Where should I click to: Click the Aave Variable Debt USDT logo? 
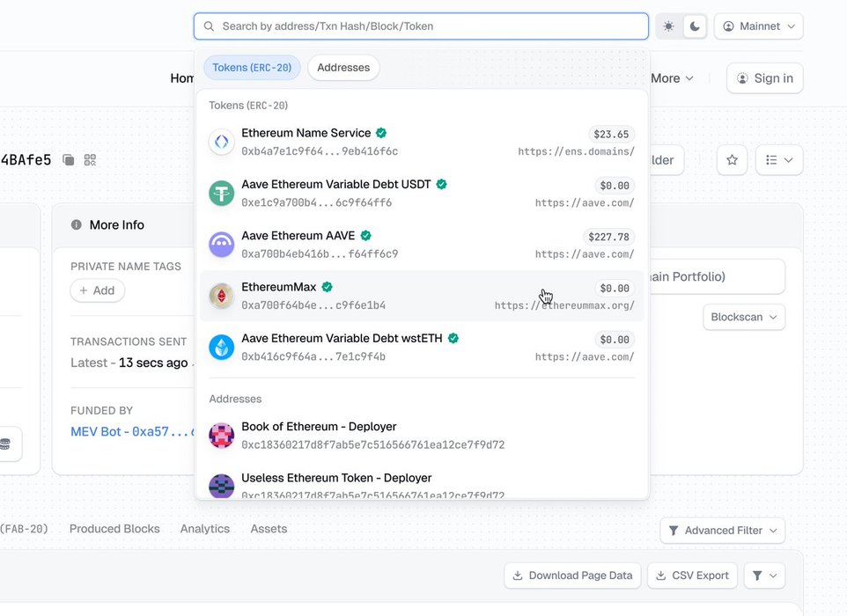tap(222, 194)
